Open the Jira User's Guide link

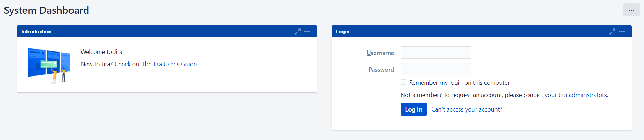175,64
